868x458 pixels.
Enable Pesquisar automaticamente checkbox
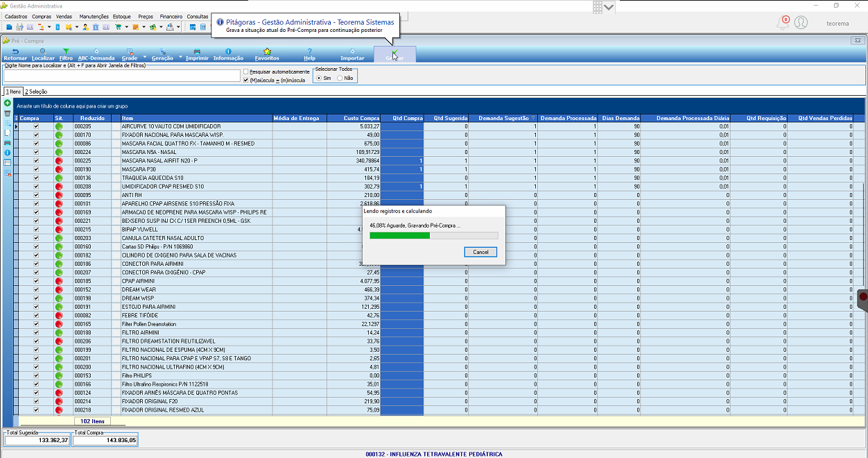pyautogui.click(x=246, y=72)
